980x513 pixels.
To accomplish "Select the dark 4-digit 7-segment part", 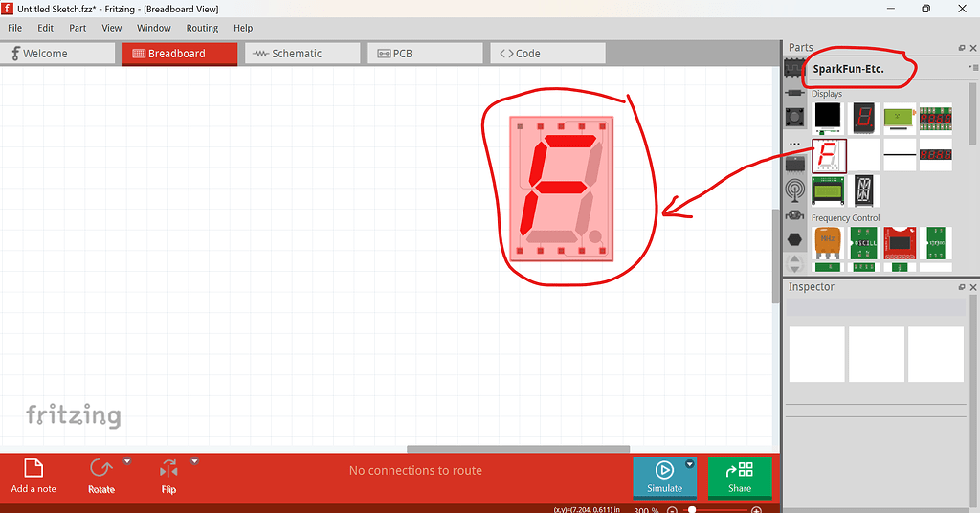I will (x=936, y=154).
